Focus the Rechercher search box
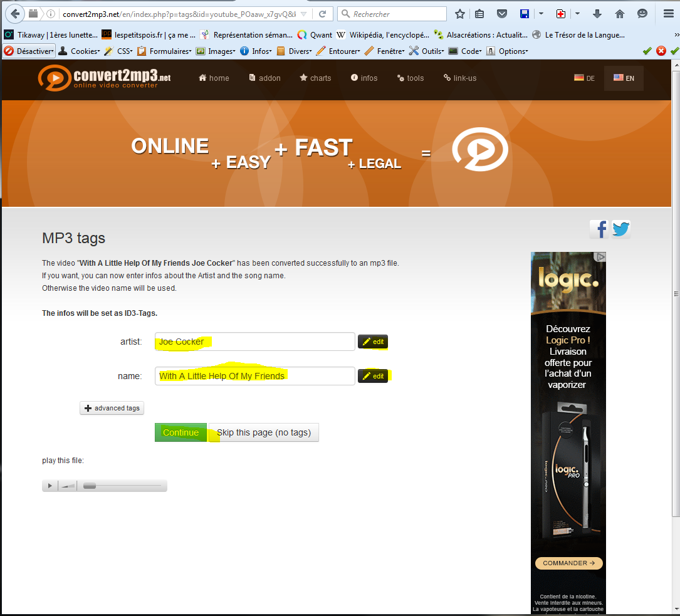 [x=392, y=14]
